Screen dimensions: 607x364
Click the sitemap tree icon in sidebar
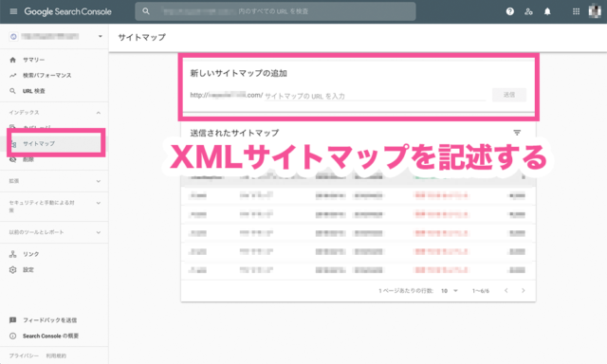tap(13, 144)
